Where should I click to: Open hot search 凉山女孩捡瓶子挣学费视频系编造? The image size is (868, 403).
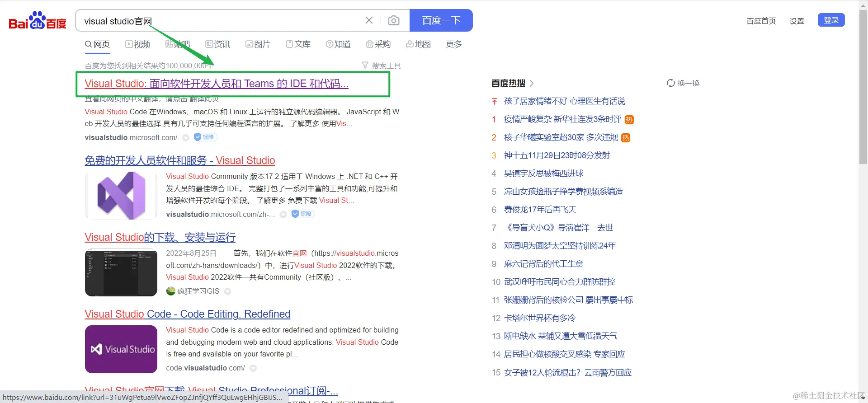point(563,192)
